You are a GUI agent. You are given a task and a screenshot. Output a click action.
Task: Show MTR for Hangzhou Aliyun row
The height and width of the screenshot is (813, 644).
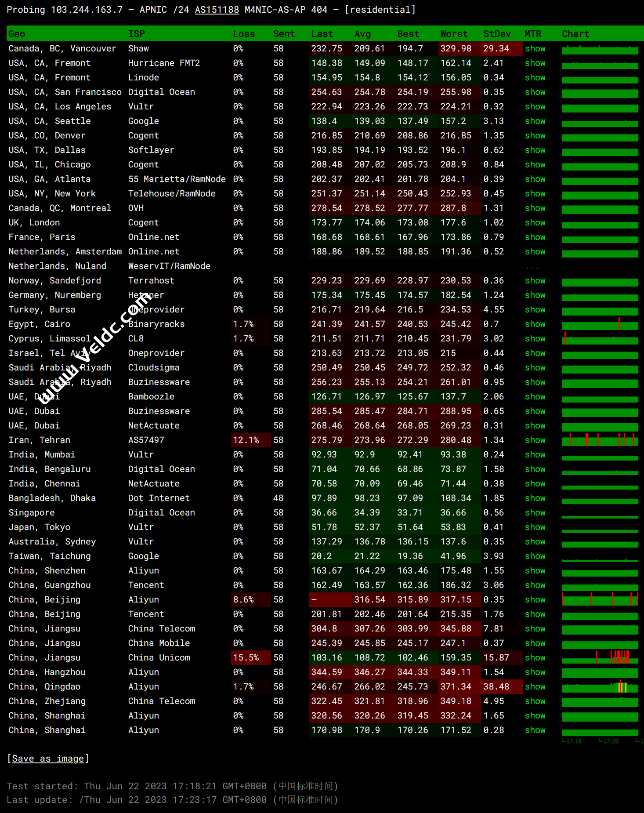535,672
